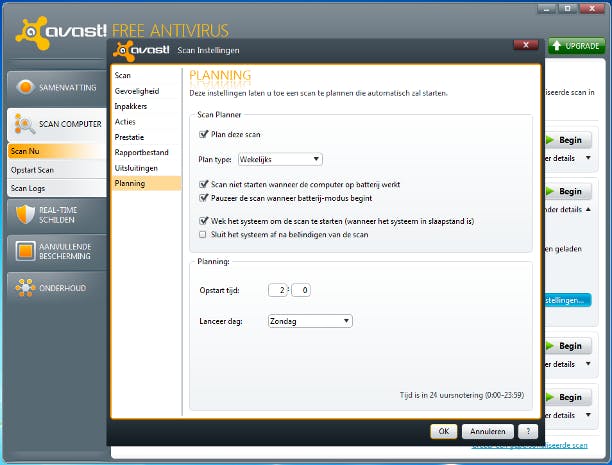Check Sluit het systeem af na scan
Image resolution: width=612 pixels, height=465 pixels.
pos(203,235)
